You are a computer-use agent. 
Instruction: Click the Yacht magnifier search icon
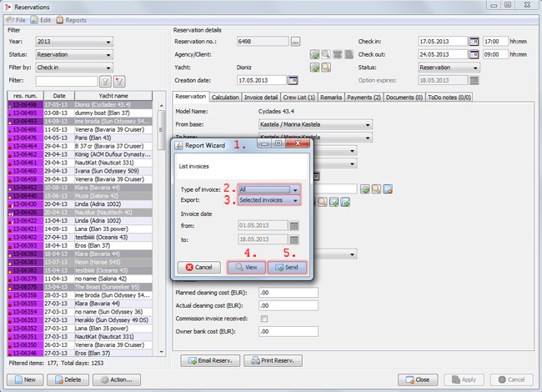click(x=325, y=68)
